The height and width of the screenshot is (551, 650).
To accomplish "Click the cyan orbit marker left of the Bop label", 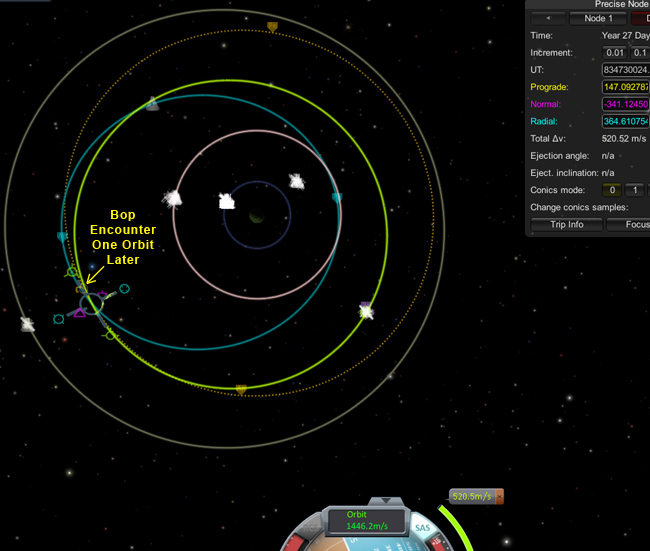I will (62, 237).
